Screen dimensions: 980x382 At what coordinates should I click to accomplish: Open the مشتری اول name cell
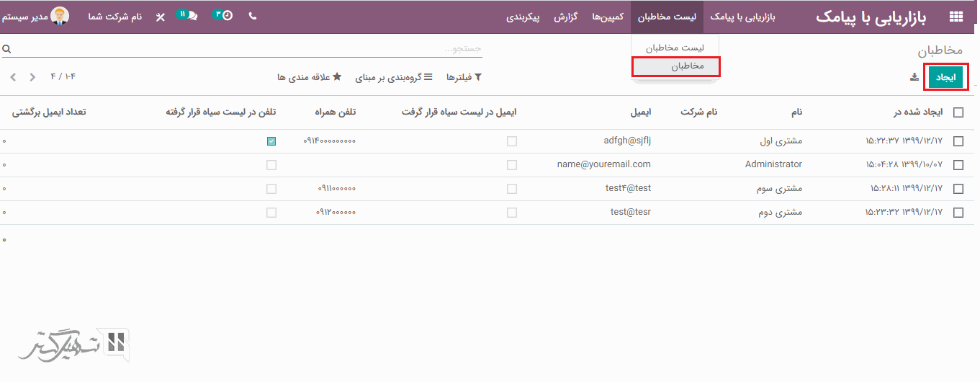click(x=781, y=141)
